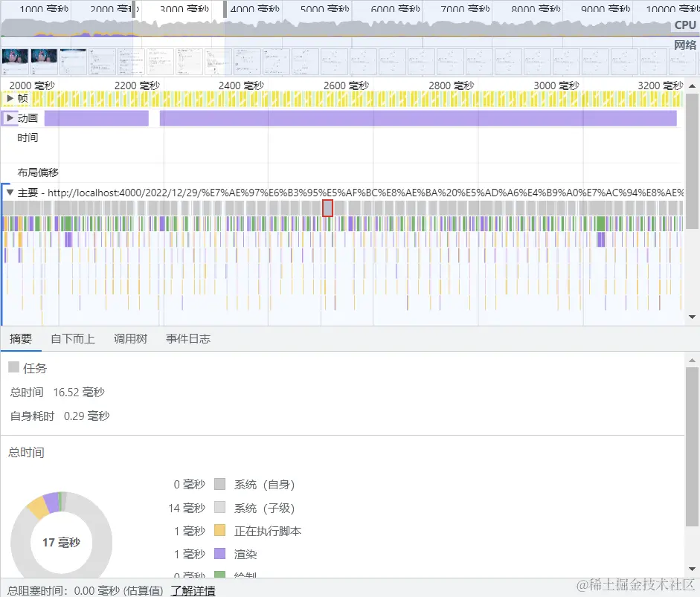Click the gray 任务 icon square

[14, 367]
